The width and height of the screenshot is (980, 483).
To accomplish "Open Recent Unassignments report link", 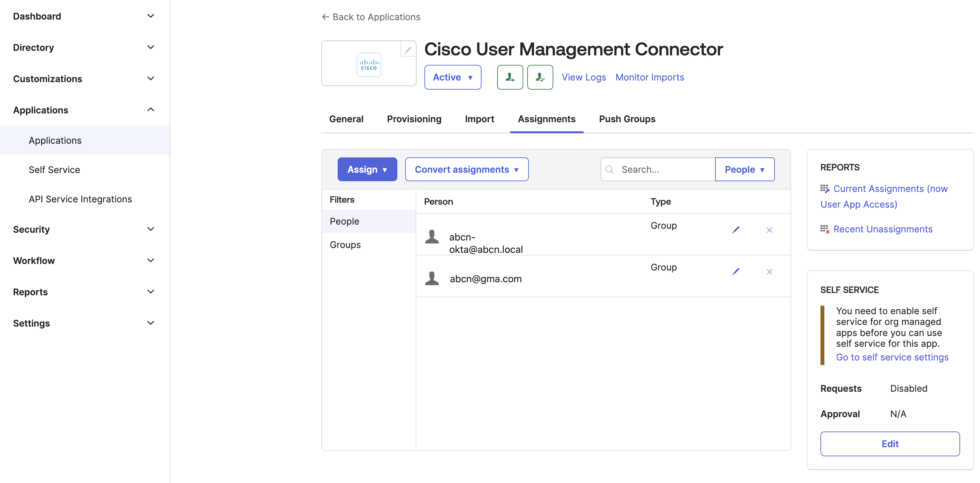I will 882,229.
